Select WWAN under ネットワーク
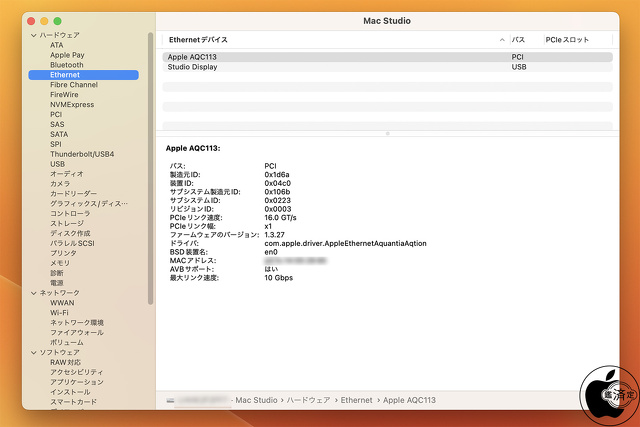 tap(62, 303)
